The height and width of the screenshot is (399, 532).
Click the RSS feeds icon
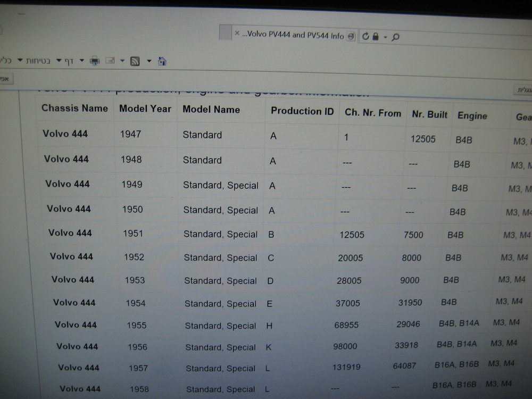(135, 61)
